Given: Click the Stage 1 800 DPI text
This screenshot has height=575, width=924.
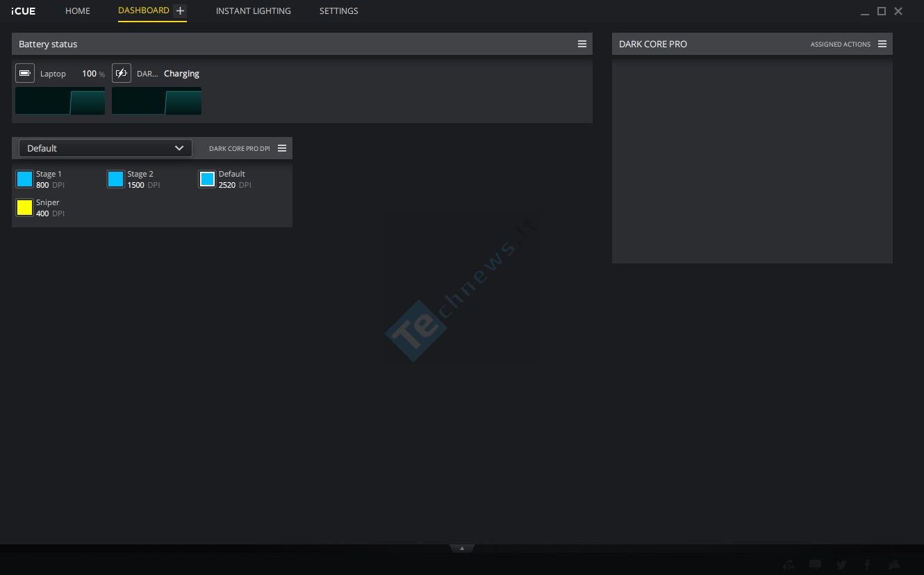Looking at the screenshot, I should [50, 179].
